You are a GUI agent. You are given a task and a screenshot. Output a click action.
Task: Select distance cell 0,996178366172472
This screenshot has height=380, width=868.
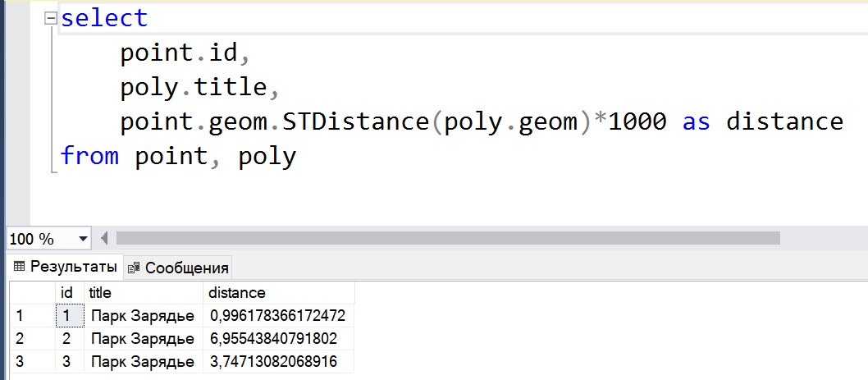(x=277, y=315)
